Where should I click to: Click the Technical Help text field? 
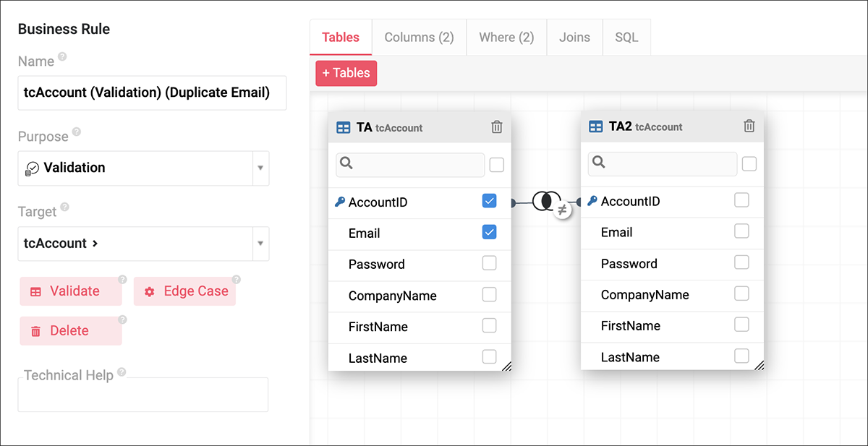[142, 395]
